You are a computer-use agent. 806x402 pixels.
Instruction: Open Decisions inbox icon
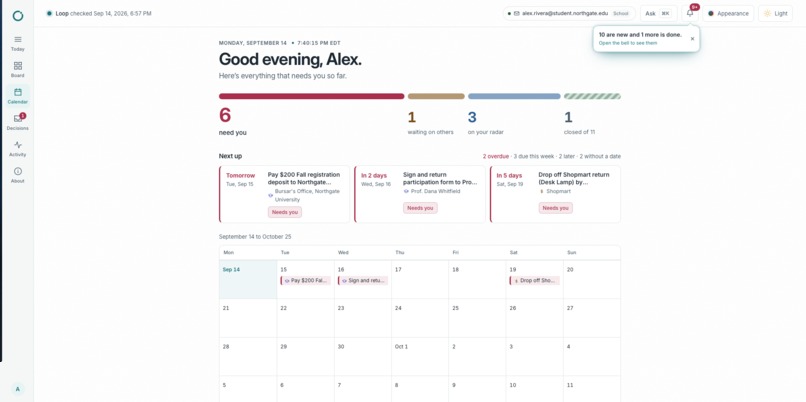click(x=17, y=122)
